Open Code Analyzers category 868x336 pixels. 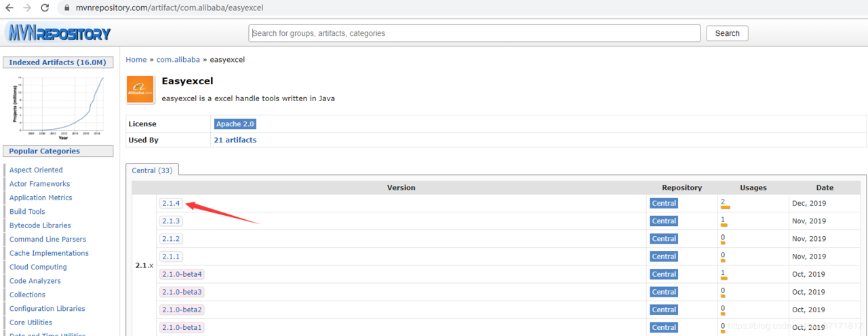35,281
